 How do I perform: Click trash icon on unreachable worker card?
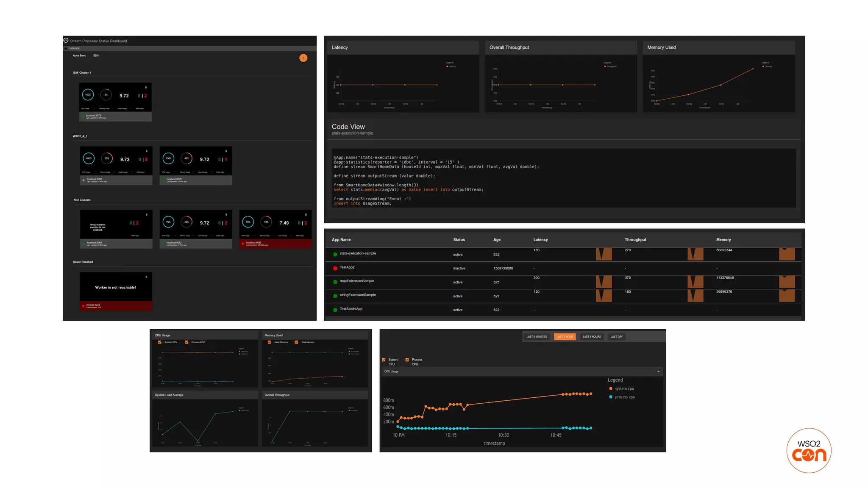pyautogui.click(x=146, y=277)
